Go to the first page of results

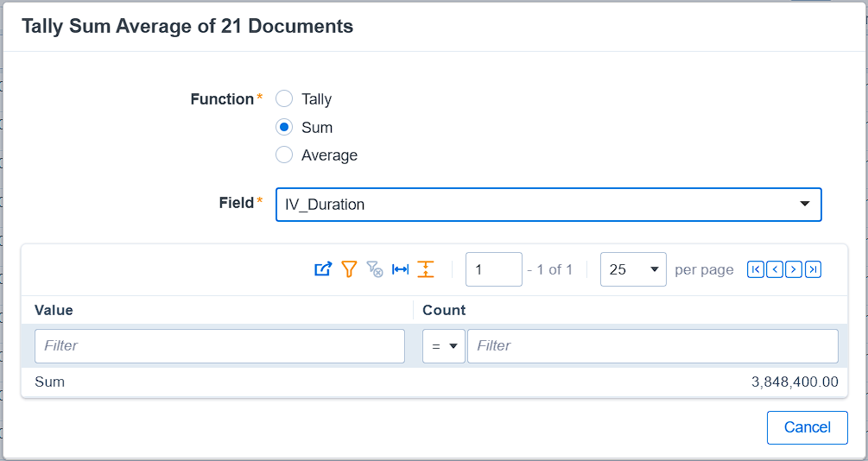(755, 269)
